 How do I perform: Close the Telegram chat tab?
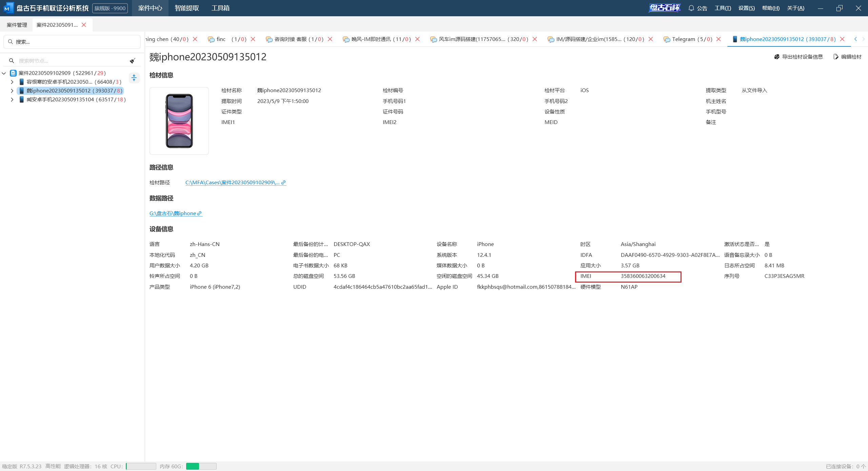pos(718,39)
